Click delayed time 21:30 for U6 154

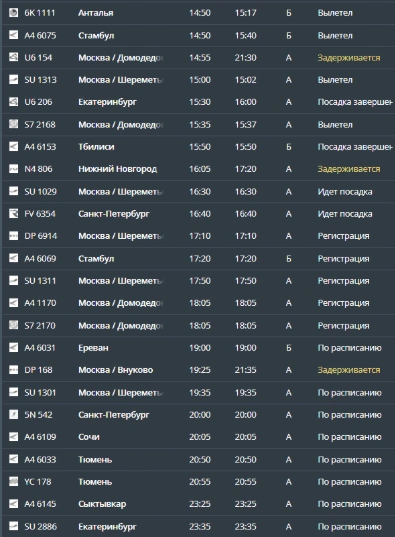point(245,58)
